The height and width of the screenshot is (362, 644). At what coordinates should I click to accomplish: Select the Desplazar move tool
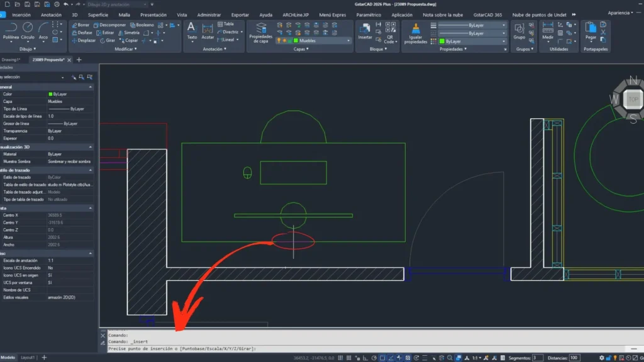coord(84,41)
